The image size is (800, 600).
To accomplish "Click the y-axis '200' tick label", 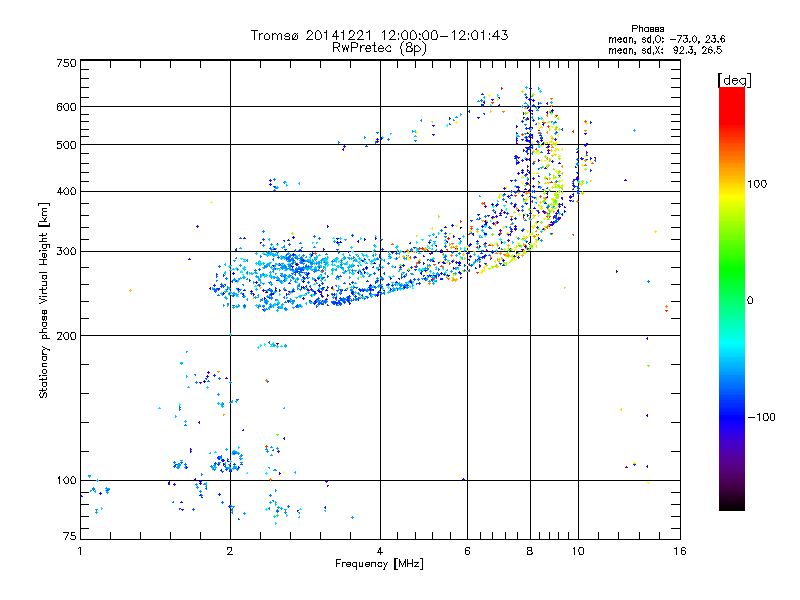I will 66,336.
